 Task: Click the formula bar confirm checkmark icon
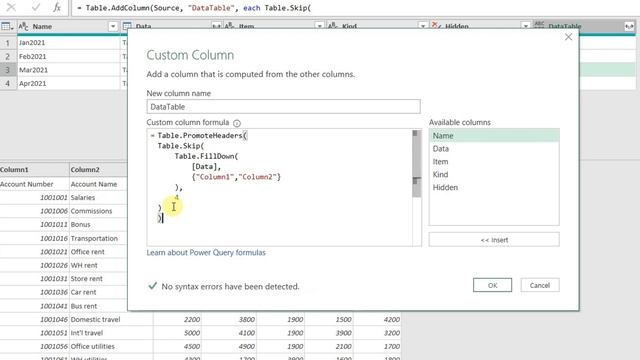(36, 7)
